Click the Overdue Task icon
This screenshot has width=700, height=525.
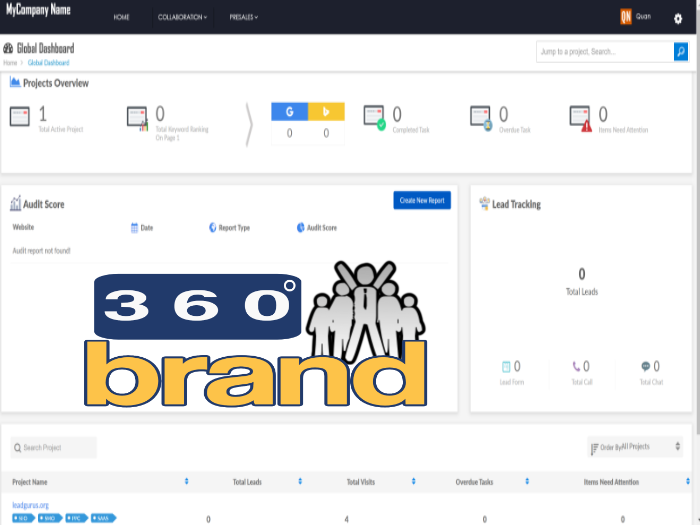[x=481, y=118]
